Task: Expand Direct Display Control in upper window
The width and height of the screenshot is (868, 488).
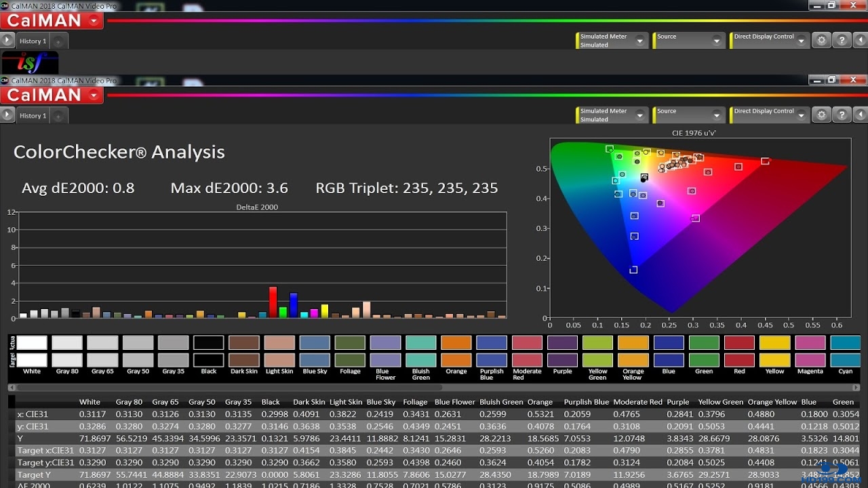Action: pyautogui.click(x=802, y=41)
